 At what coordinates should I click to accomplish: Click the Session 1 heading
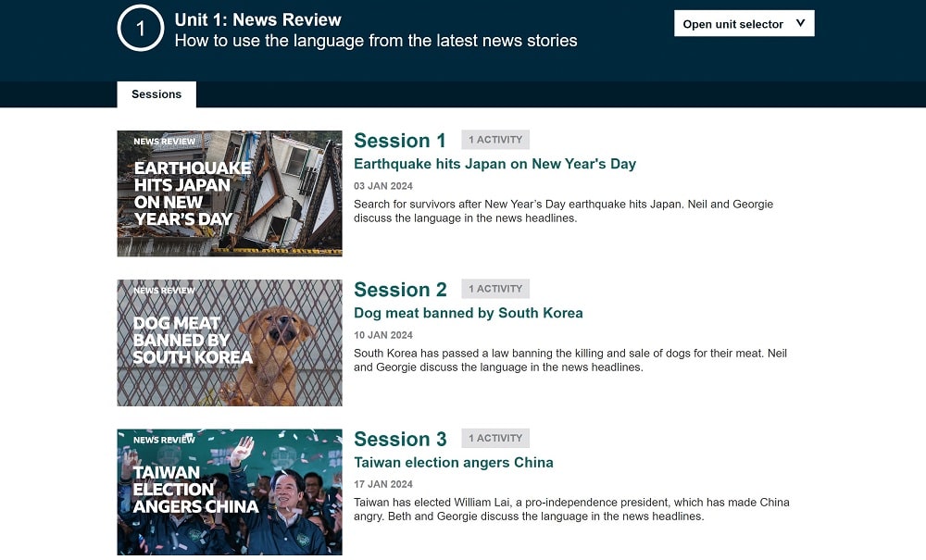tap(400, 141)
